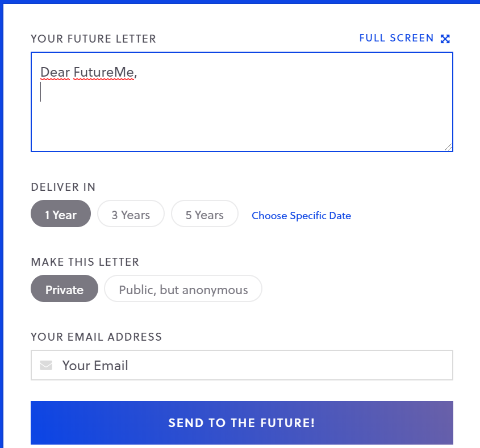
Task: Make the letter Public, but anonymous
Action: point(183,289)
